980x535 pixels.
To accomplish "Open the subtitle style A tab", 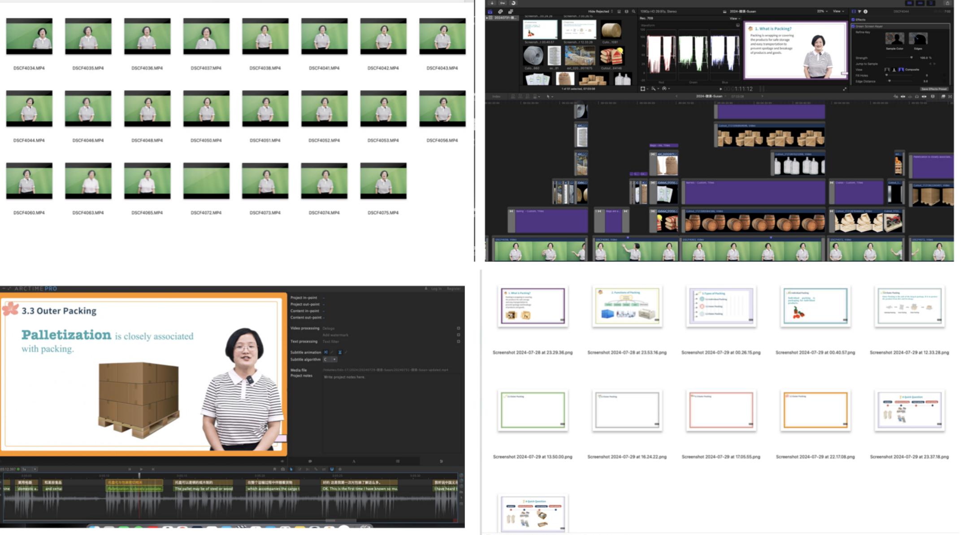I will [354, 461].
